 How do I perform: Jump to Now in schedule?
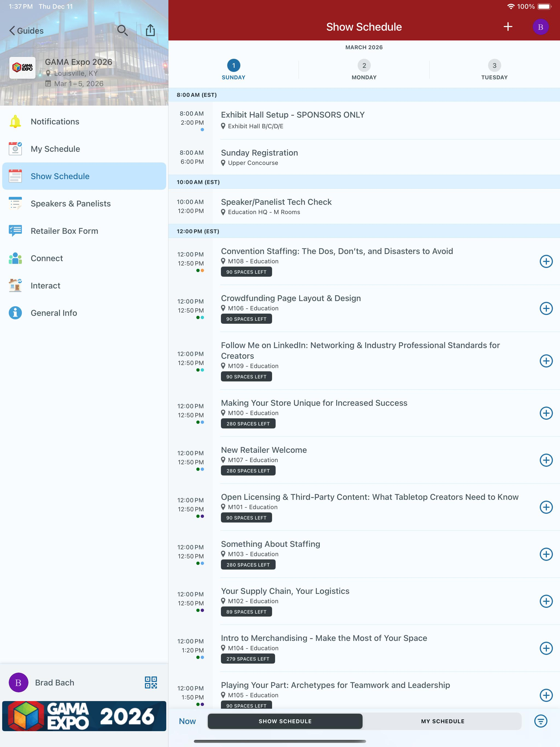pyautogui.click(x=188, y=721)
